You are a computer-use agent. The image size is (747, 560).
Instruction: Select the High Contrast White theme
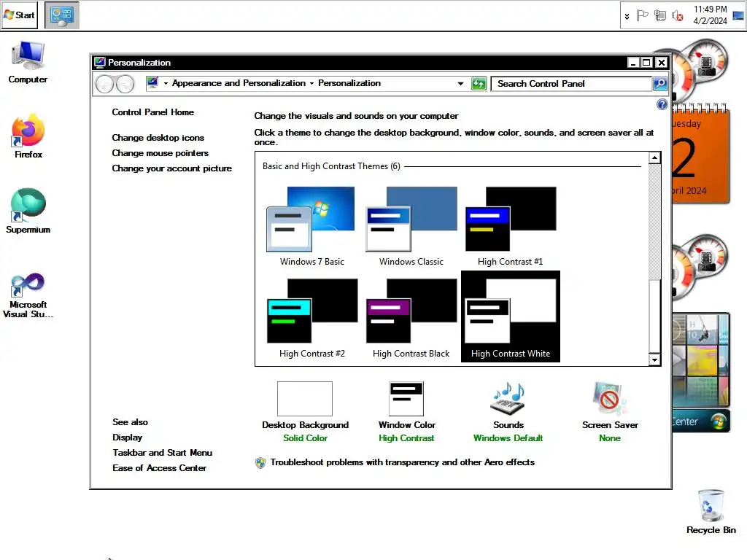[510, 316]
